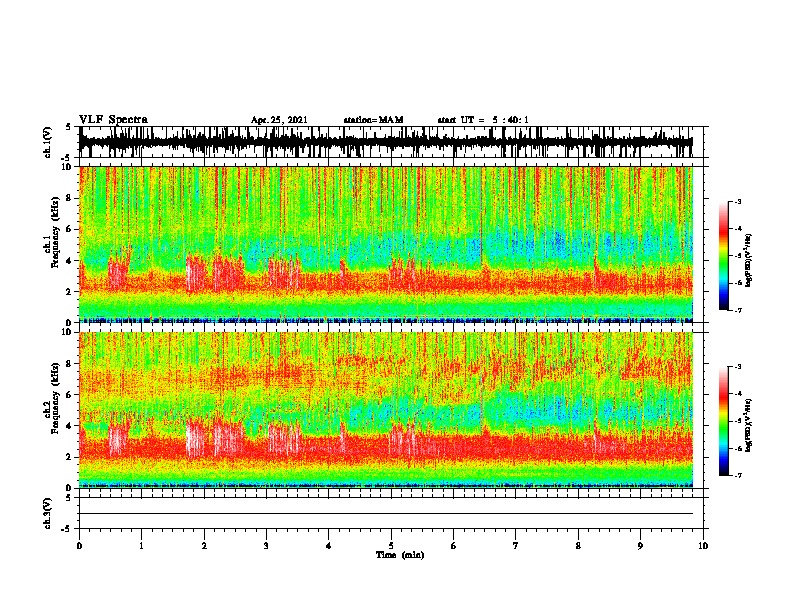Click the ch.1 color bar "log(PSD)" label
The image size is (792, 612).
coord(748,261)
